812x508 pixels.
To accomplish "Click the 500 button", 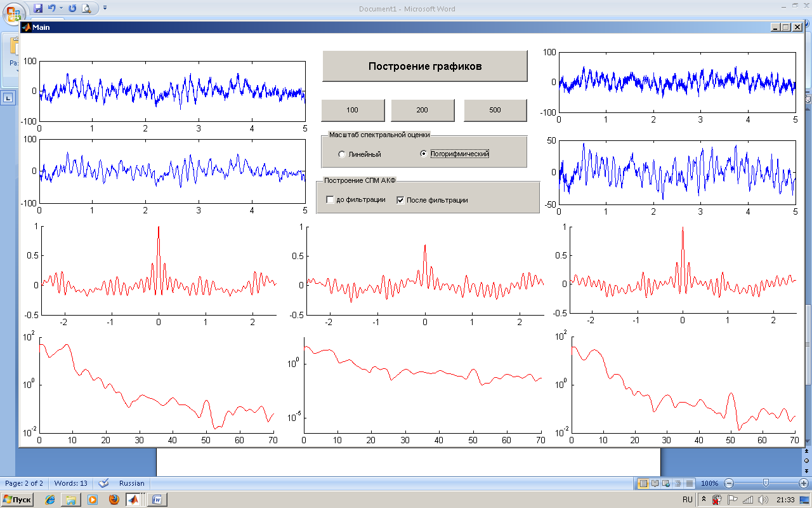I will (x=495, y=110).
